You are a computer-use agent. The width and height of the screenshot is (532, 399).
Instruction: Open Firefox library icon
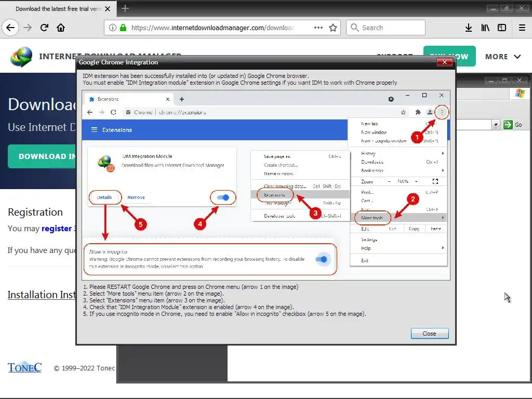[485, 28]
